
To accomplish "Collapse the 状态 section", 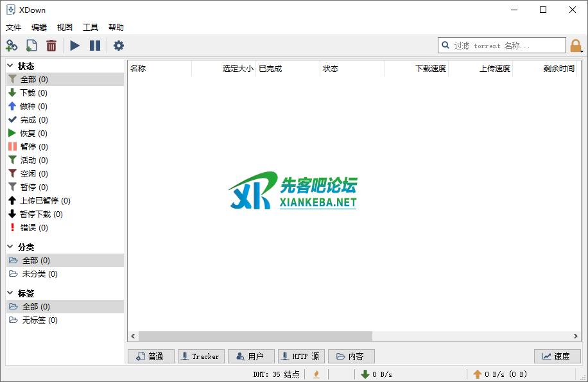I will pyautogui.click(x=10, y=65).
